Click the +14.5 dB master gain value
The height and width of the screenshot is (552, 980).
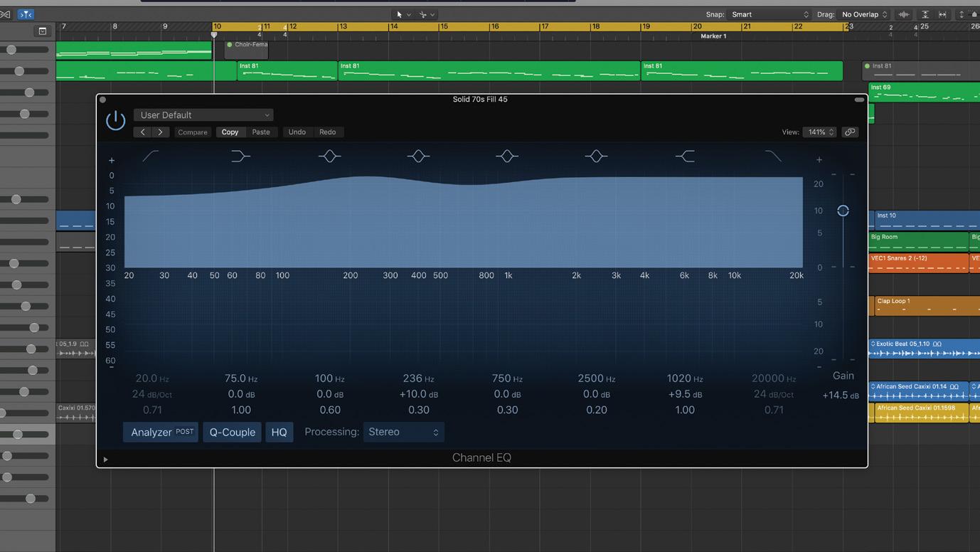point(841,396)
